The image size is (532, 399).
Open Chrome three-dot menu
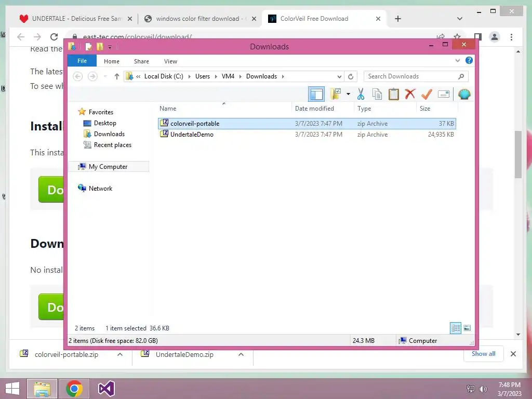[511, 37]
